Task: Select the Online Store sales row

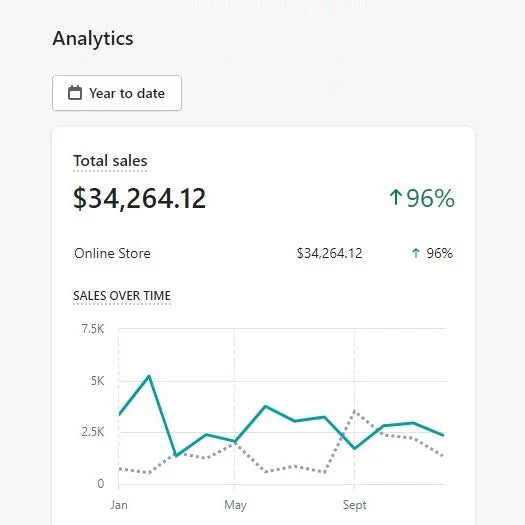Action: pos(263,253)
